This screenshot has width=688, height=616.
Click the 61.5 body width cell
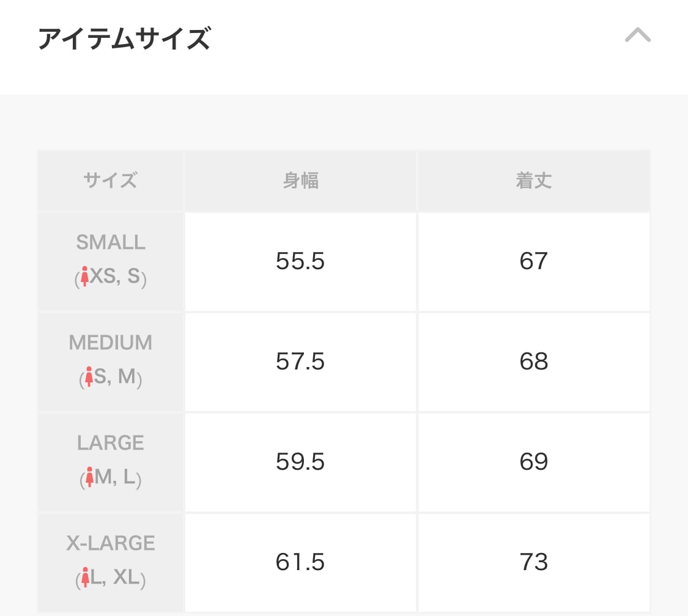300,562
